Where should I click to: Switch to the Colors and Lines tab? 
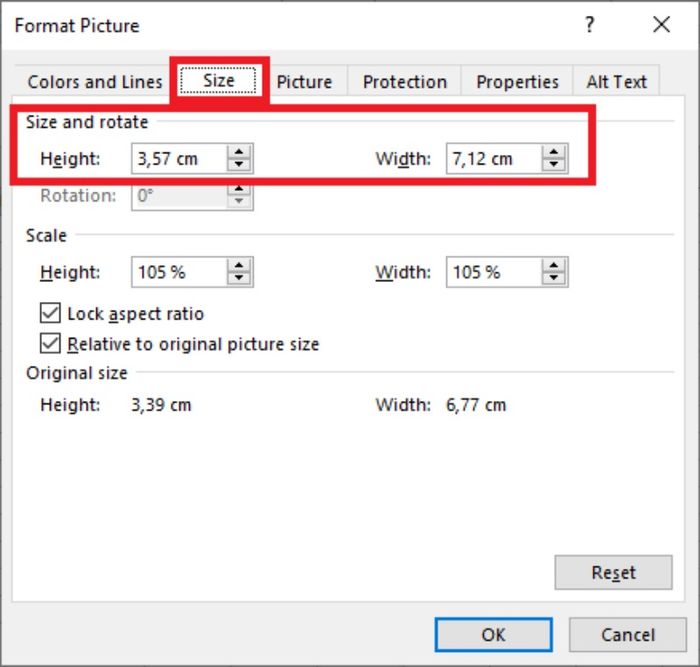click(95, 82)
